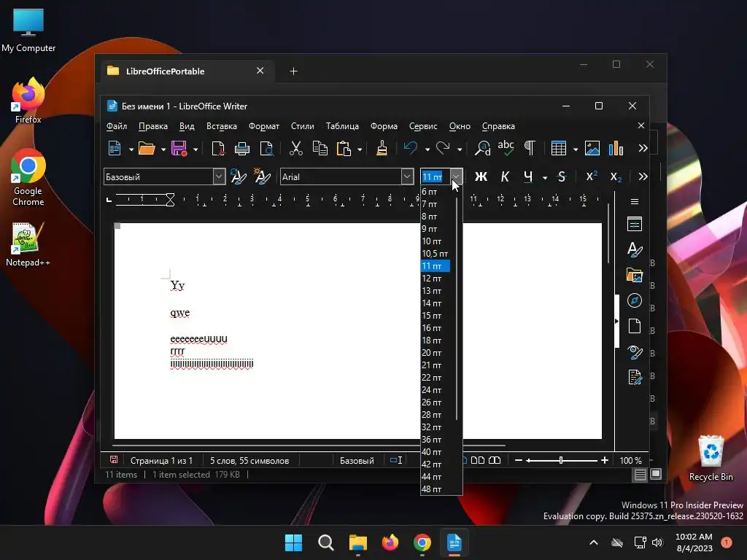Open a file with the folder icon

pyautogui.click(x=147, y=149)
